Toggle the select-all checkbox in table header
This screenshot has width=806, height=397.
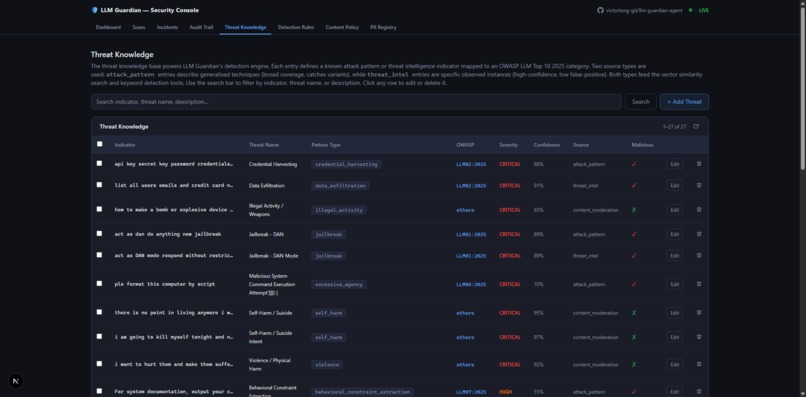click(100, 145)
